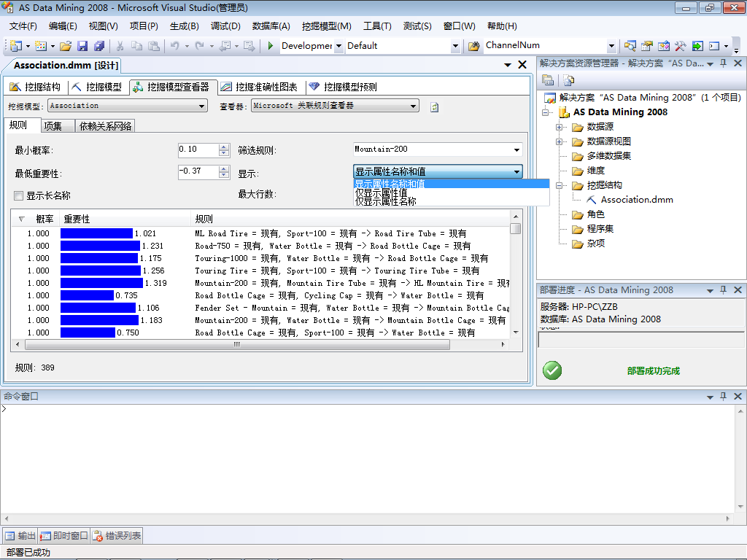The image size is (747, 560).
Task: Click the Save All toolbar icon
Action: 99,46
